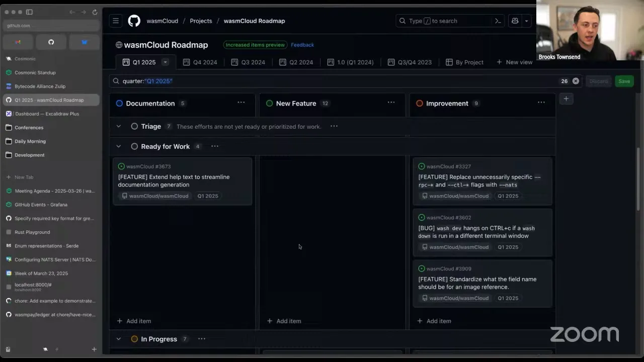
Task: Open issue about replacing --rpc-* flags
Action: tap(479, 180)
